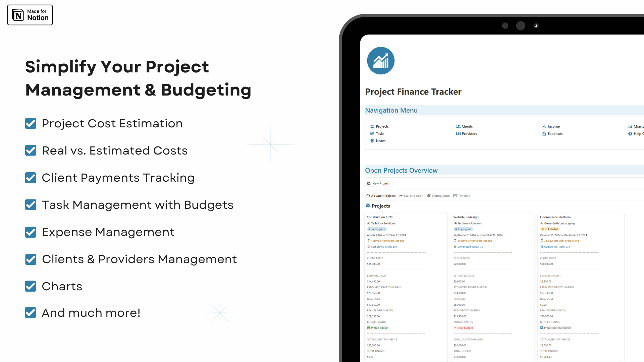Expand the Construction CRM project card
This screenshot has width=644, height=362.
[379, 217]
